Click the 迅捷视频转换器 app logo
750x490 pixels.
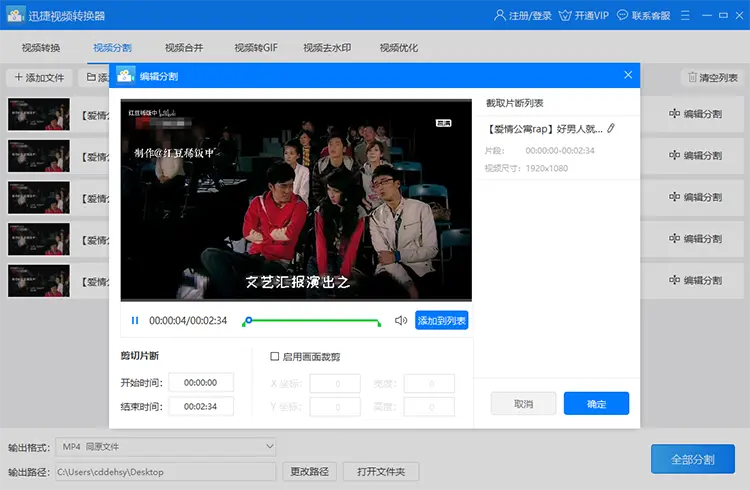tap(15, 15)
